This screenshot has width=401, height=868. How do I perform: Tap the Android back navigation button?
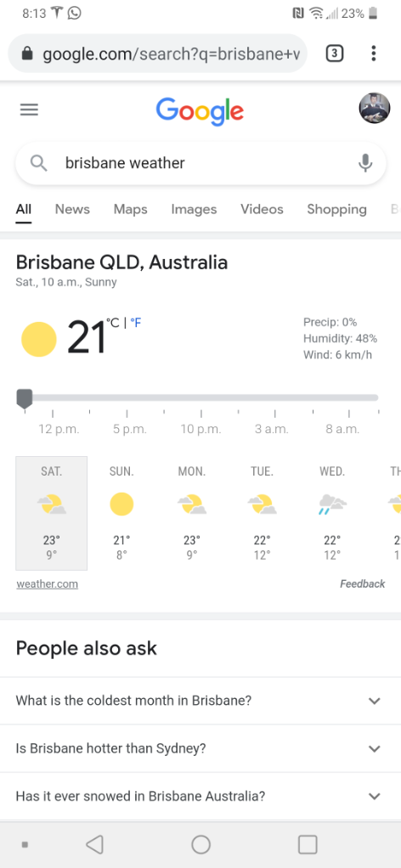pyautogui.click(x=94, y=845)
